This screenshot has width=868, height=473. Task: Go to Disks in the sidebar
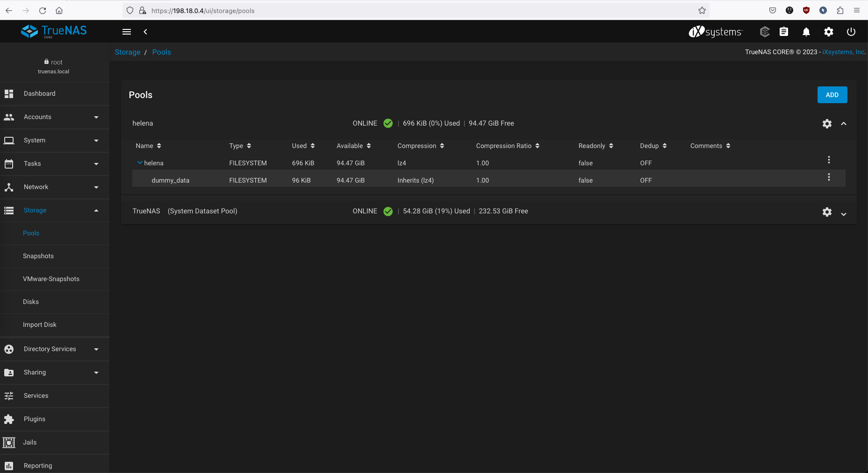pos(31,302)
